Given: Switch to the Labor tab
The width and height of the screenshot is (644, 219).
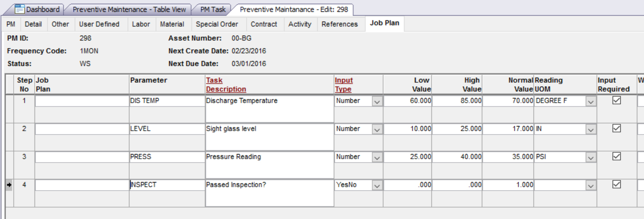Looking at the screenshot, I should (x=141, y=24).
